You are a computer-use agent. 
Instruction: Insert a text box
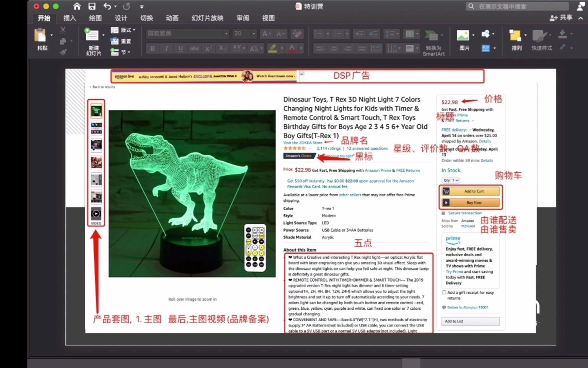pyautogui.click(x=486, y=48)
